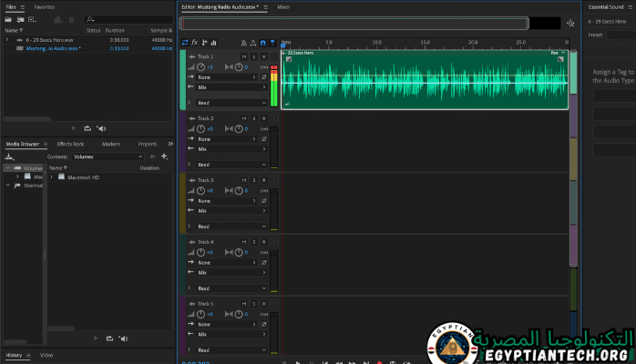Screen dimensions: 636x364
Task: Open Track 1 Read automation mode dropdown
Action: point(231,103)
